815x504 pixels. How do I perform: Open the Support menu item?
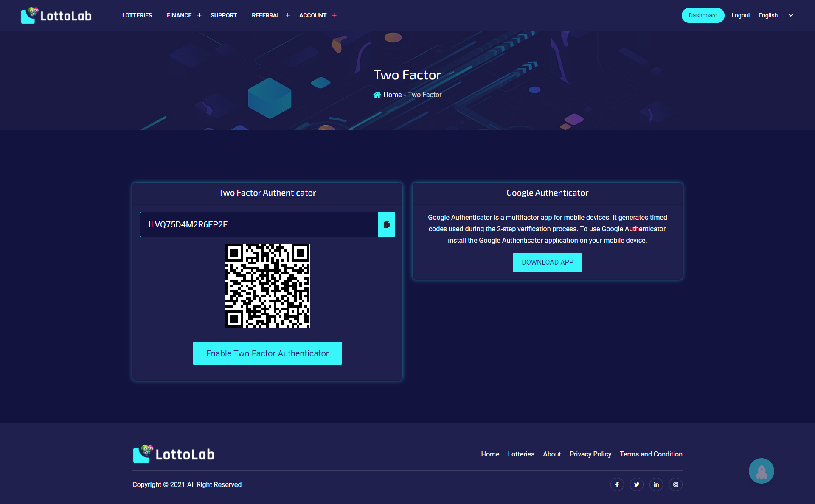[x=224, y=15]
